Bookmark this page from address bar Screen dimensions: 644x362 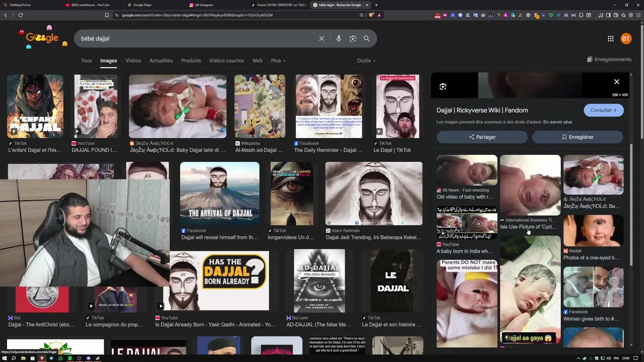click(x=107, y=15)
